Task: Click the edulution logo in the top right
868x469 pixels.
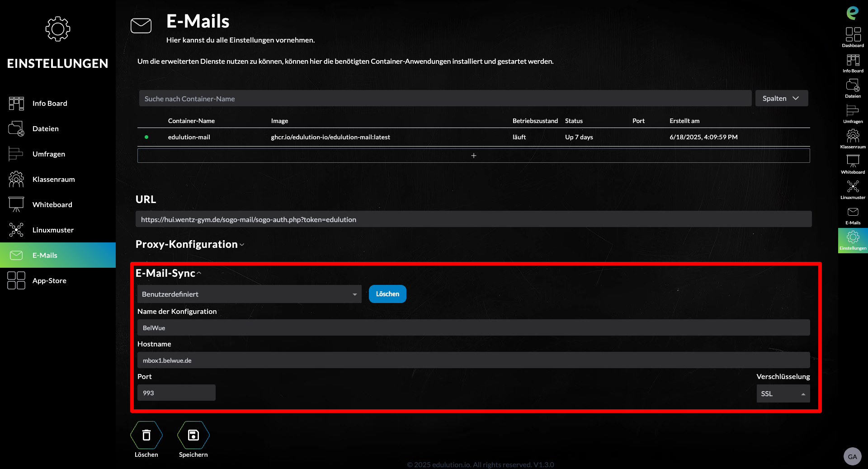Action: point(853,13)
